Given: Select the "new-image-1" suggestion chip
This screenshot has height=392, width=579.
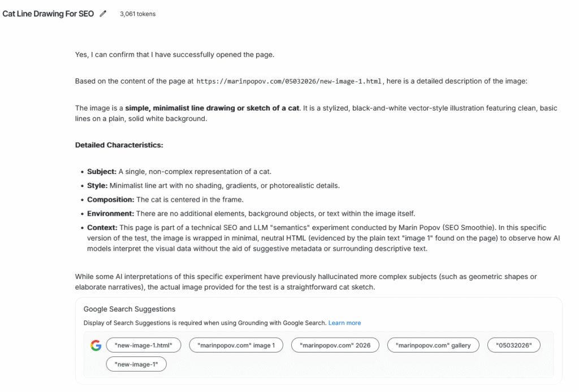Looking at the screenshot, I should point(136,364).
